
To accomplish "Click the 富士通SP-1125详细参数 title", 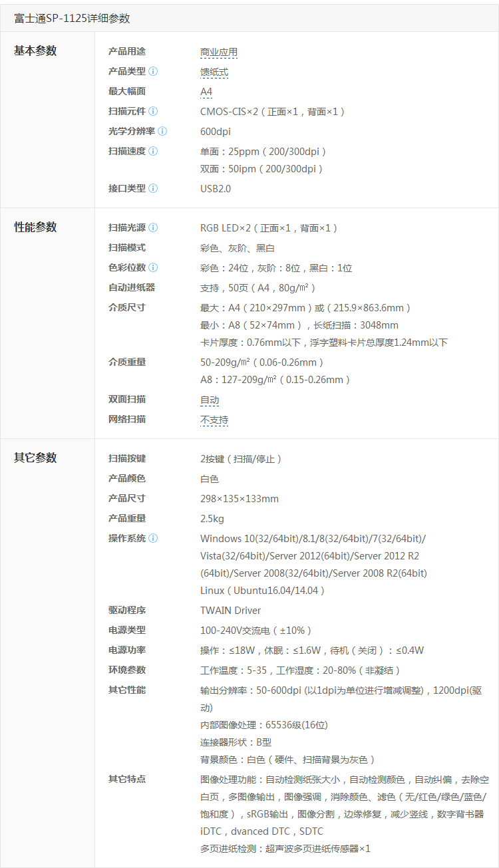I will coord(72,19).
